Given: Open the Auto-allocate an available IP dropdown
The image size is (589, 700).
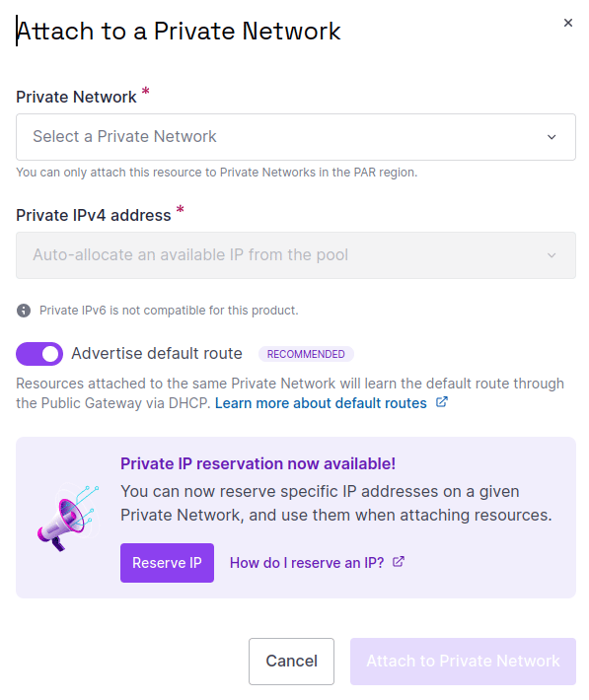Looking at the screenshot, I should (296, 255).
